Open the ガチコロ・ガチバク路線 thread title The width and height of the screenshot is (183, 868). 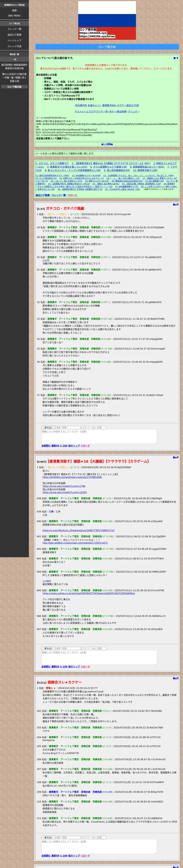65,209
